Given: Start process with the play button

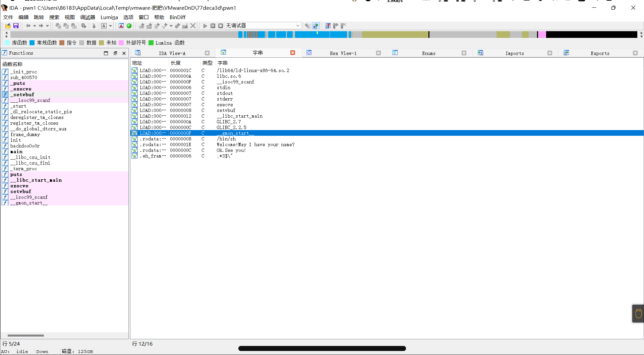Looking at the screenshot, I should tap(205, 26).
